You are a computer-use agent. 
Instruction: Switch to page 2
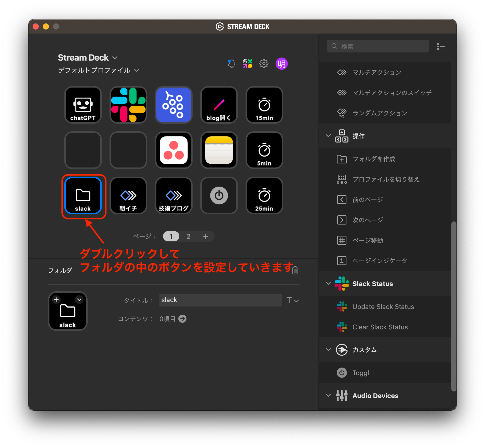(188, 236)
